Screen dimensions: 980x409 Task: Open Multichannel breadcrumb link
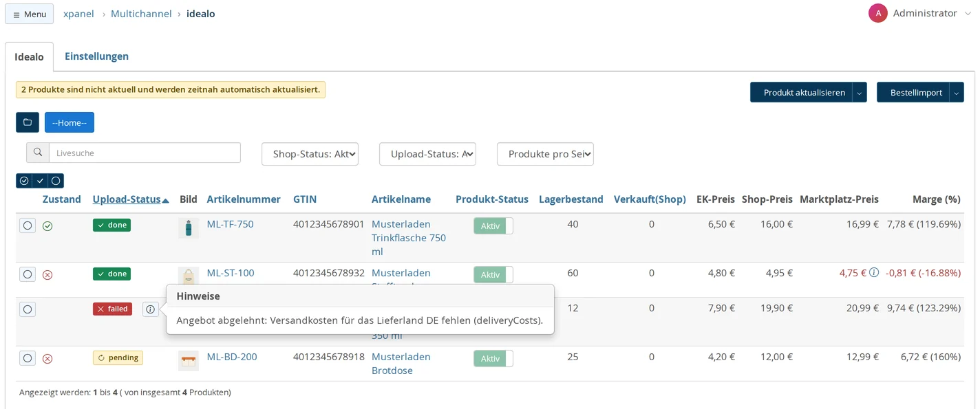click(x=141, y=14)
